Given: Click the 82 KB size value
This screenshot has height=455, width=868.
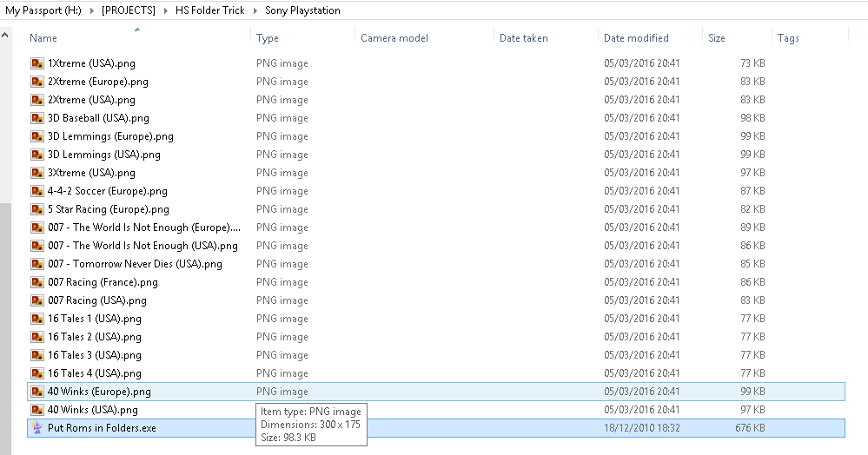Looking at the screenshot, I should click(x=752, y=210).
